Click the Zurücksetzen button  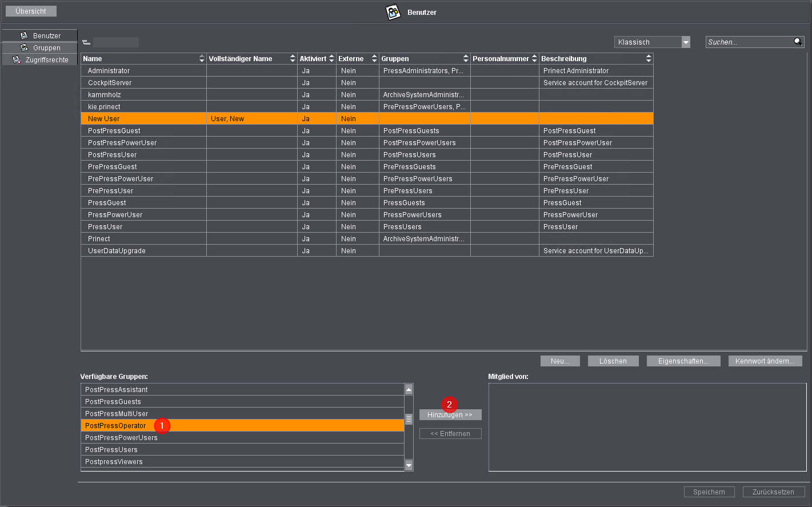pos(774,492)
